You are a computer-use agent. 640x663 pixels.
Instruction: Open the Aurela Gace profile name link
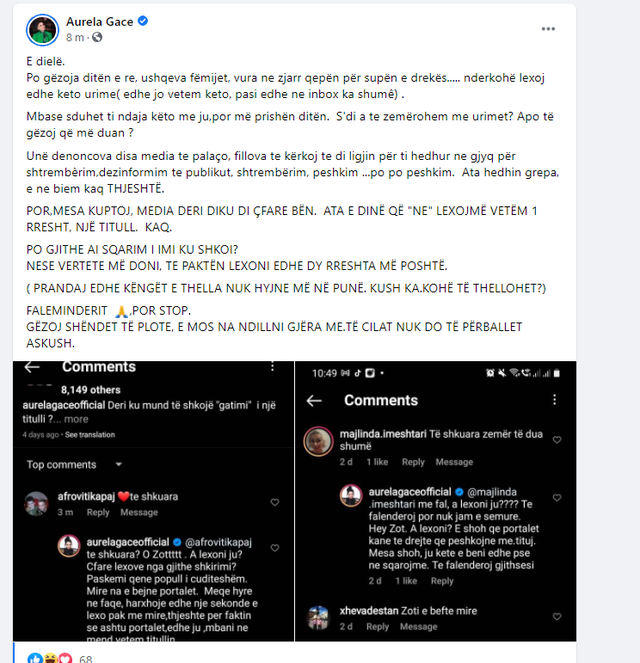coord(99,22)
